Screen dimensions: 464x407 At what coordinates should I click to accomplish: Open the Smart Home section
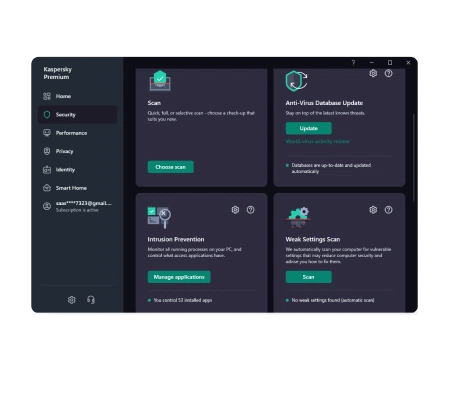(x=77, y=188)
